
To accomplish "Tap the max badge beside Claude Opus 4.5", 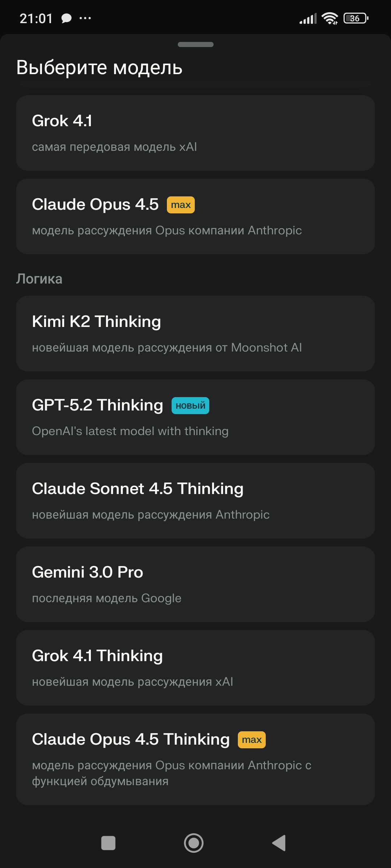I will 181,205.
